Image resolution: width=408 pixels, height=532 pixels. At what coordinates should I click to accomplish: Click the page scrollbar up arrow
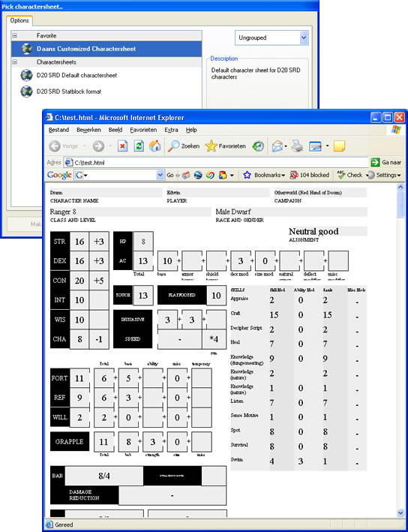coord(400,188)
